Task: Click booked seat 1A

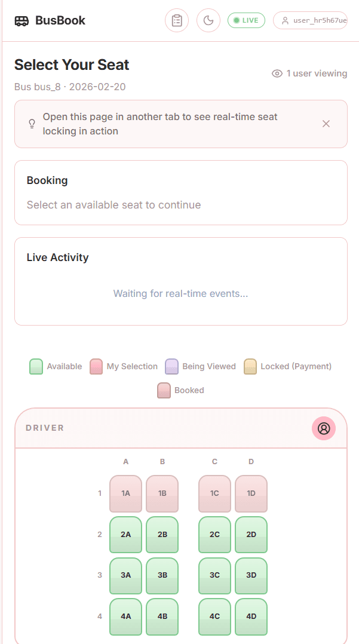Action: (x=125, y=493)
